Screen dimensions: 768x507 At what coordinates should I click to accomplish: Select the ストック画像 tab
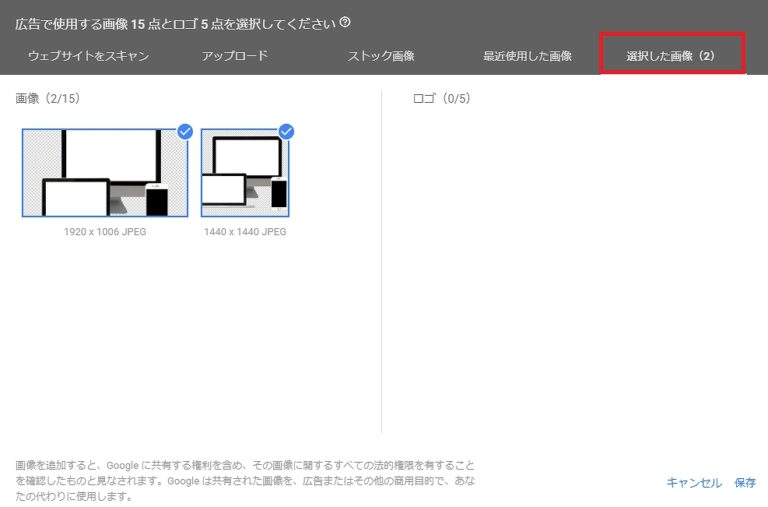tap(380, 56)
